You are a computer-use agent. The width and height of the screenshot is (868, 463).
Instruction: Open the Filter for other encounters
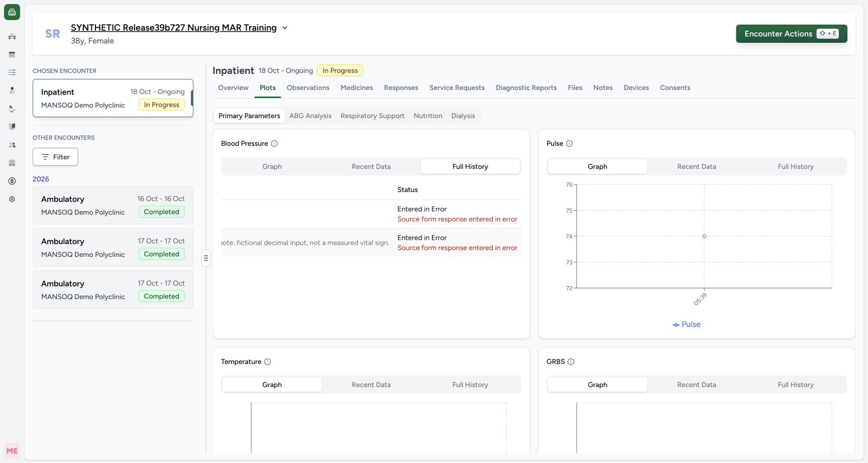(x=55, y=157)
